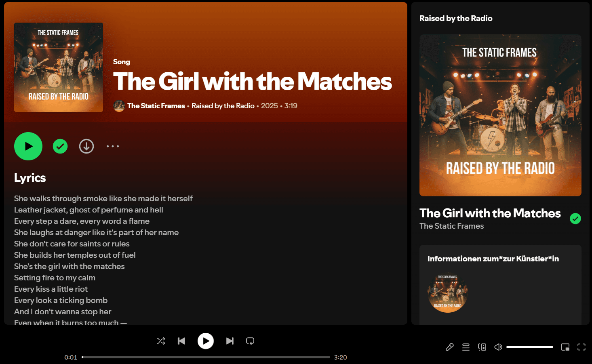Open the three-dot more options menu

pyautogui.click(x=113, y=146)
